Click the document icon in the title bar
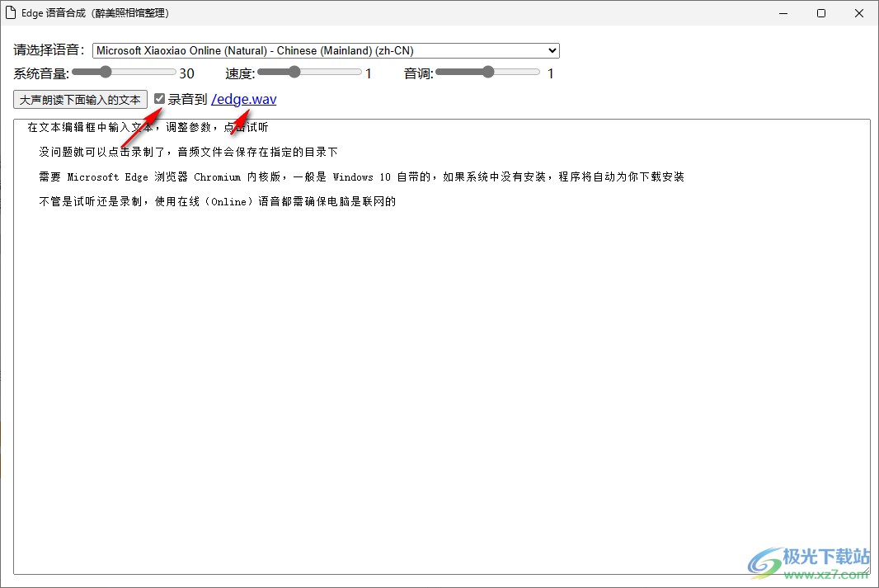 click(12, 12)
